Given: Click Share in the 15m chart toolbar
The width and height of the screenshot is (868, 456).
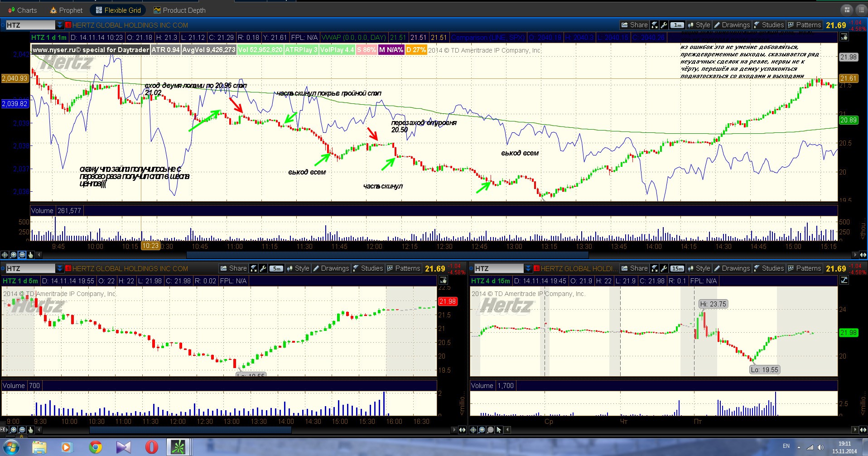Looking at the screenshot, I should click(634, 268).
